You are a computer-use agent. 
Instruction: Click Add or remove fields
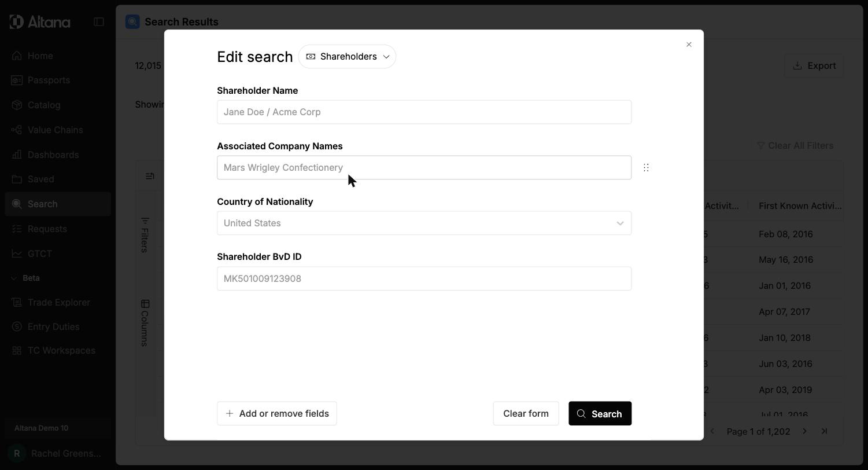277,414
